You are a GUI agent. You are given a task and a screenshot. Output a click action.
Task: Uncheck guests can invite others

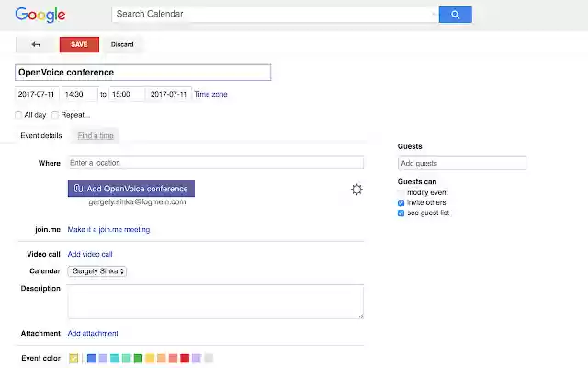point(401,202)
